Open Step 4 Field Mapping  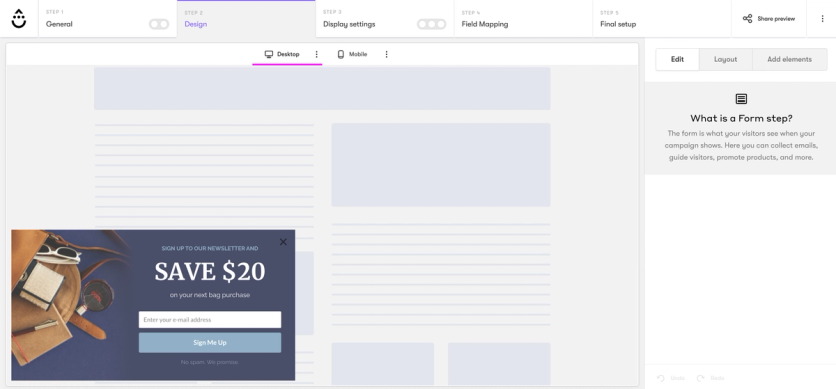523,19
